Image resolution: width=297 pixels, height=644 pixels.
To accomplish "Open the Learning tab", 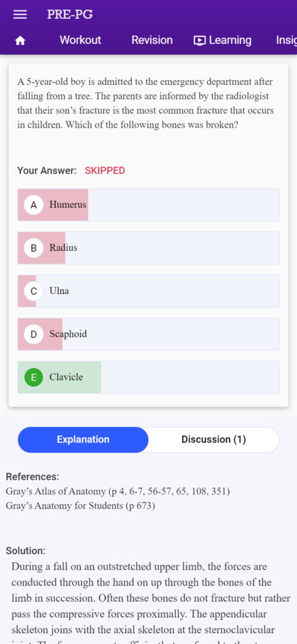I will pos(223,40).
